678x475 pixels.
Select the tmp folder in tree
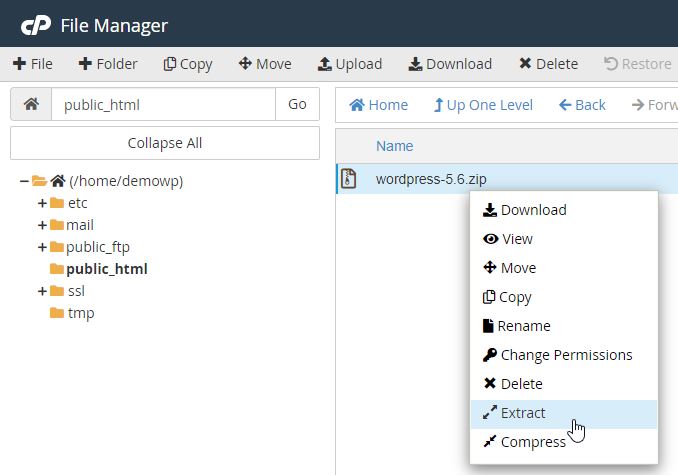(x=81, y=313)
